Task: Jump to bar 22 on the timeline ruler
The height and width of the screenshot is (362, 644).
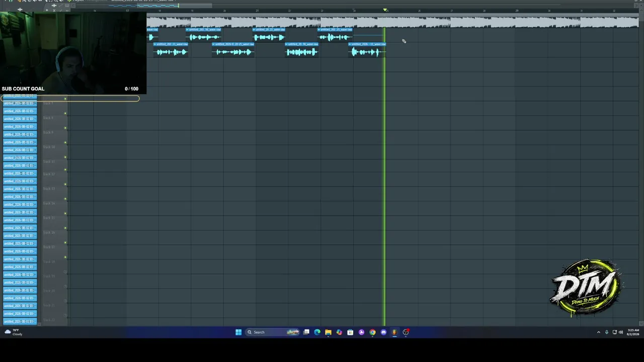Action: (289, 11)
